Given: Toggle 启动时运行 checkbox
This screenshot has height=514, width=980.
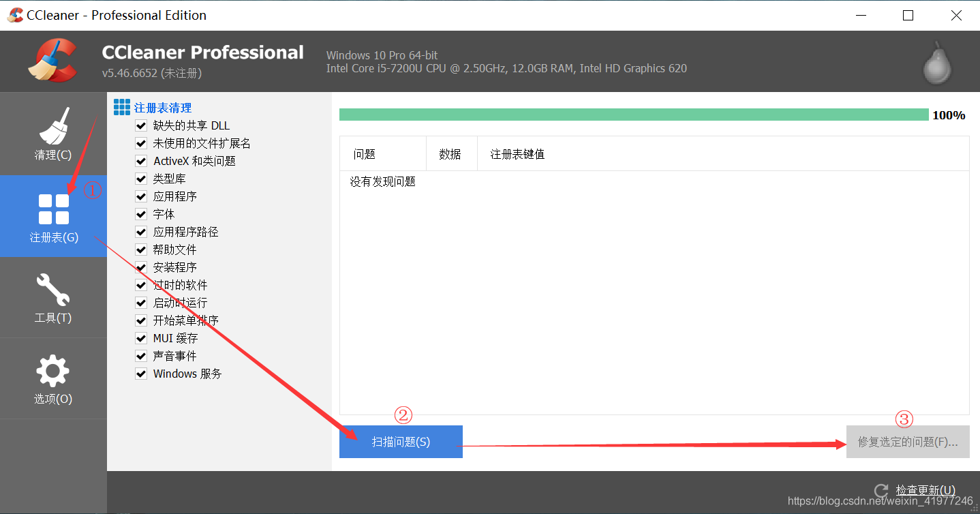Looking at the screenshot, I should [x=141, y=303].
